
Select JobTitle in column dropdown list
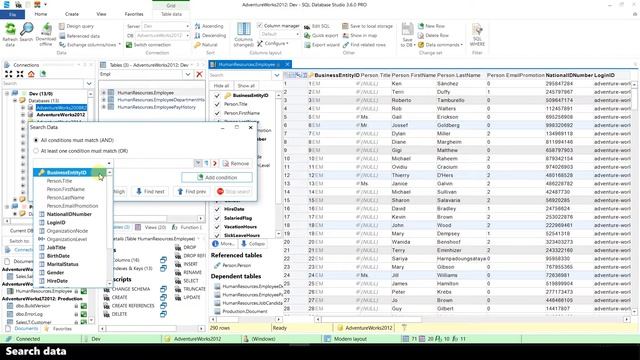click(56, 247)
